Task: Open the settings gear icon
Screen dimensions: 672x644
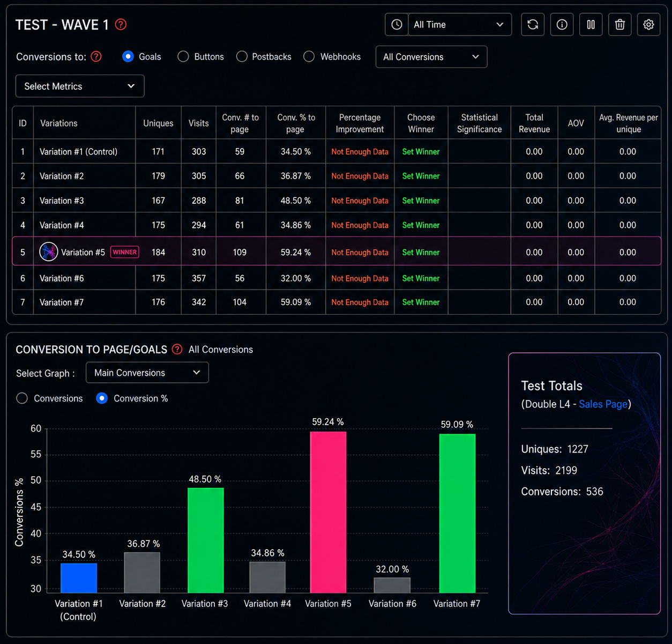Action: pyautogui.click(x=648, y=25)
